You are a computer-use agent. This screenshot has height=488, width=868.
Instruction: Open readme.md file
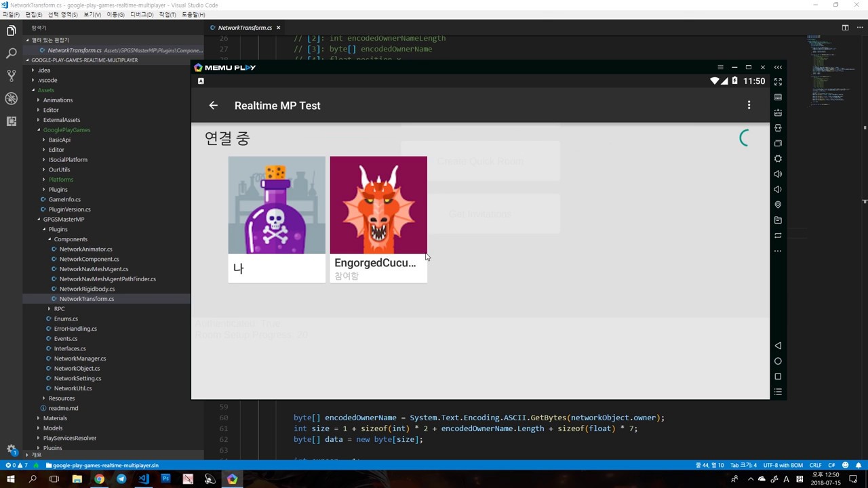point(63,408)
